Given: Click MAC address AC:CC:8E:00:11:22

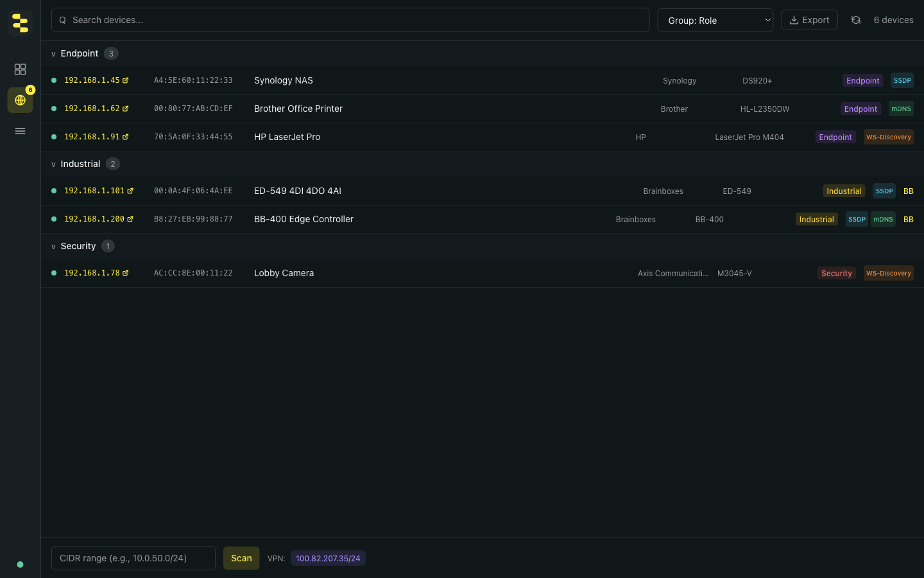Looking at the screenshot, I should pyautogui.click(x=193, y=273).
